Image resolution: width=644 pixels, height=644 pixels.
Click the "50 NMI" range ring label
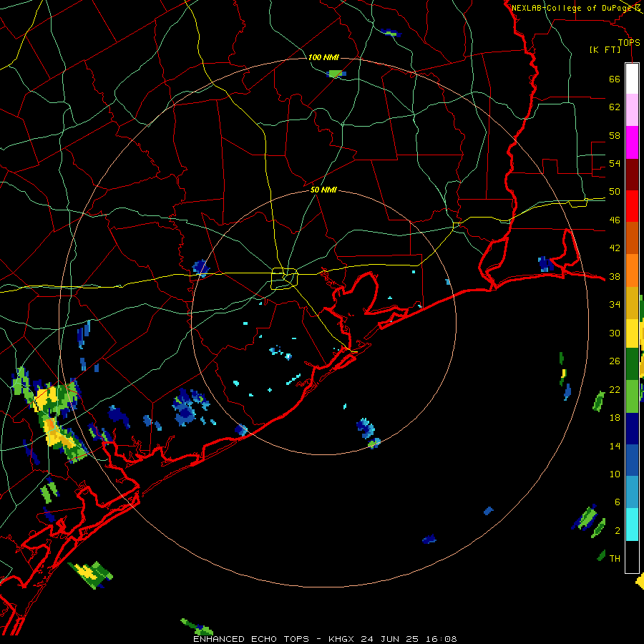[x=323, y=190]
